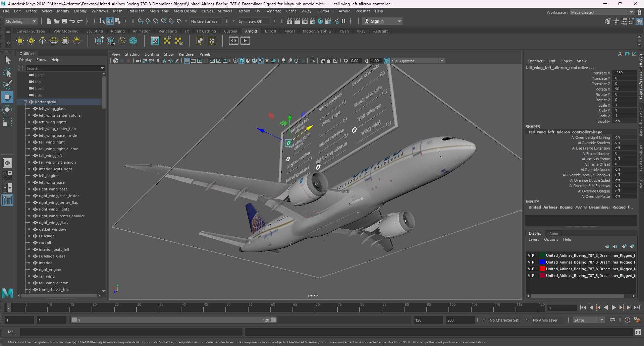Open the animation preferences running-man icon
644x346 pixels.
point(637,320)
